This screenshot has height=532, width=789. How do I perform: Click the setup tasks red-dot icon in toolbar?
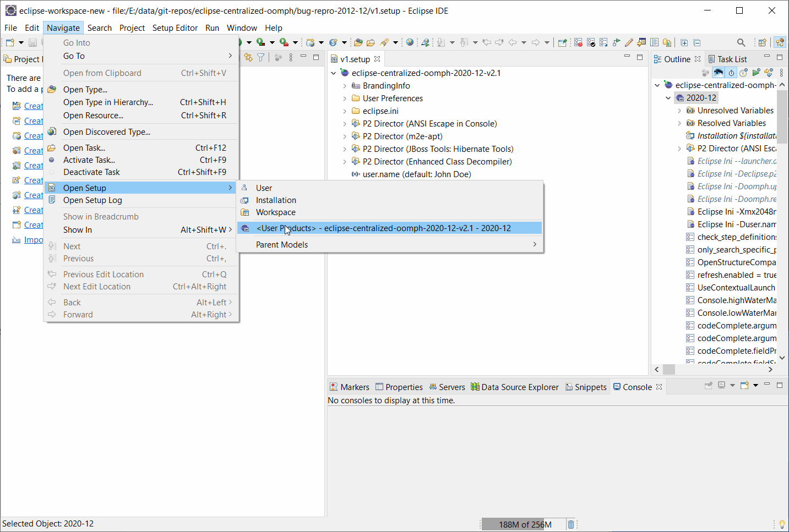pos(578,42)
